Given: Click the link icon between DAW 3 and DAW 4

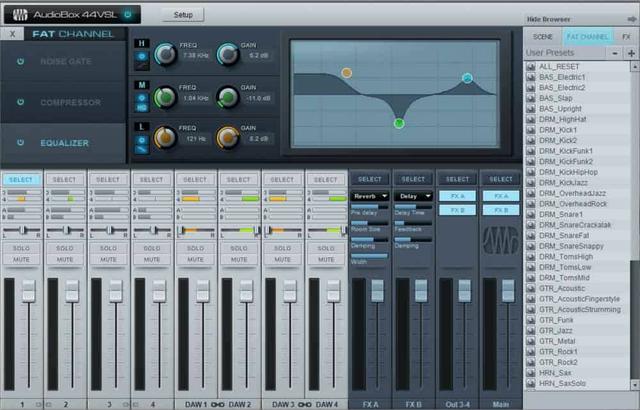Looking at the screenshot, I should (x=303, y=404).
